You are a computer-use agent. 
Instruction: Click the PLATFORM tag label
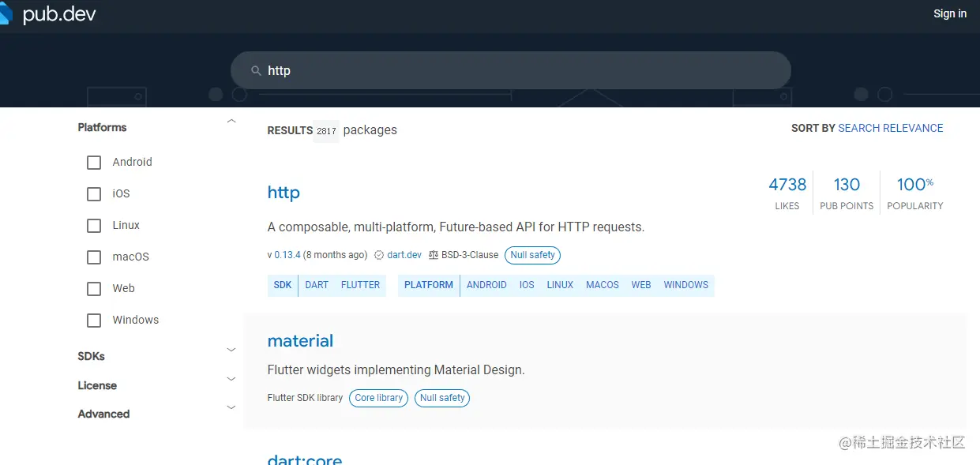(429, 285)
